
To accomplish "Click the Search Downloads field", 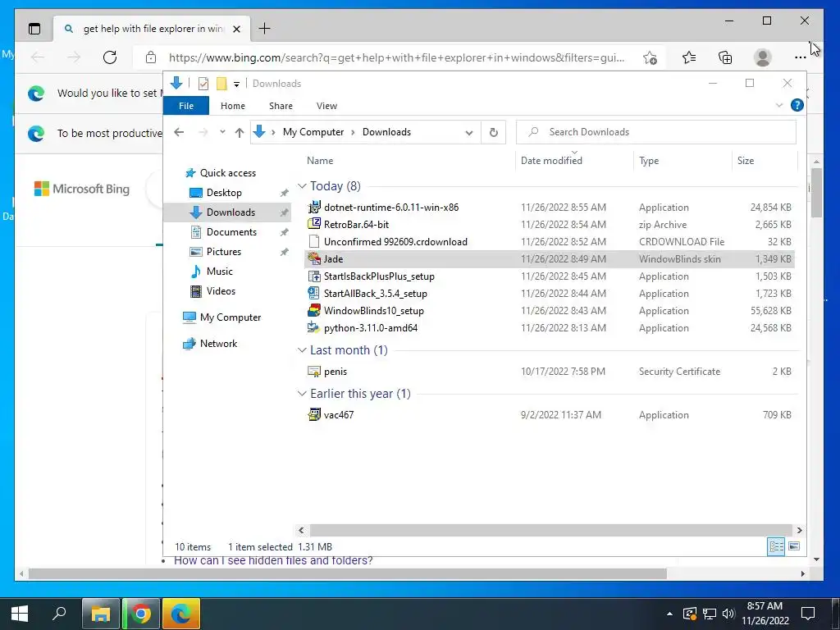I will pos(655,132).
